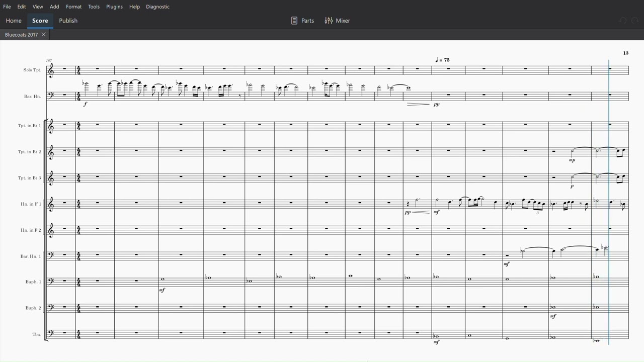This screenshot has width=644, height=362.
Task: Select the Euph. 1 staff label
Action: 33,282
